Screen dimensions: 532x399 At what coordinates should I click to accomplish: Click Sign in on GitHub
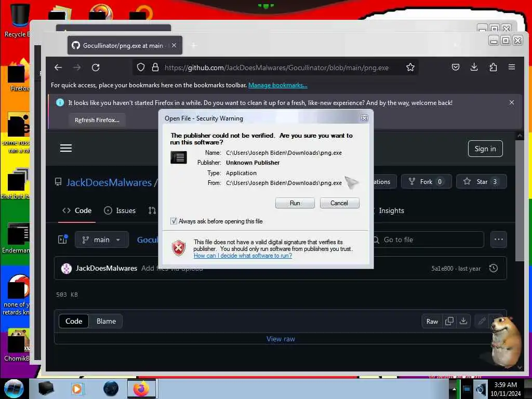485,149
